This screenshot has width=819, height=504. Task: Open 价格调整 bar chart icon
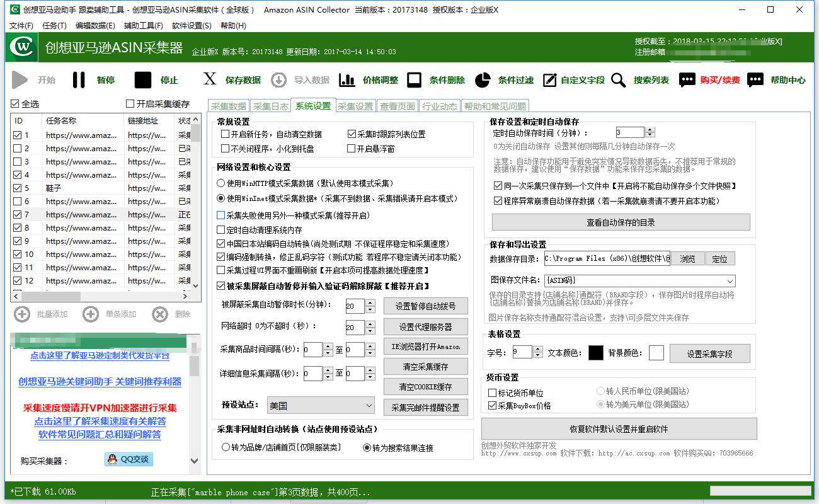[347, 80]
